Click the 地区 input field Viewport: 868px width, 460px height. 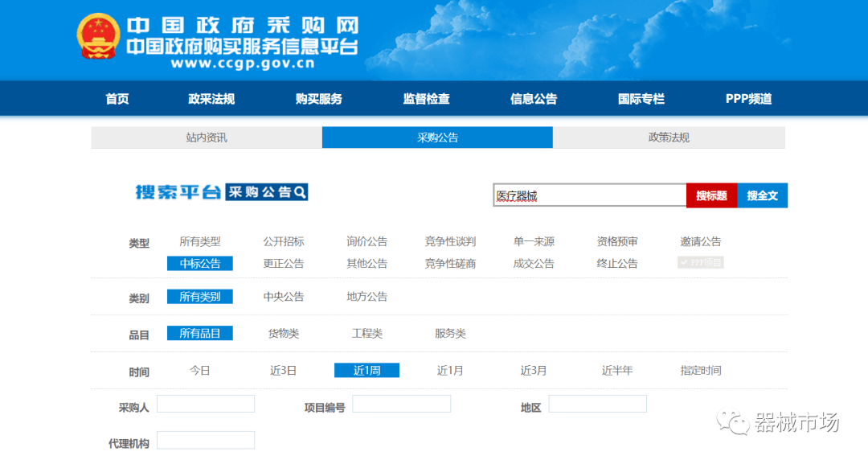pos(597,404)
